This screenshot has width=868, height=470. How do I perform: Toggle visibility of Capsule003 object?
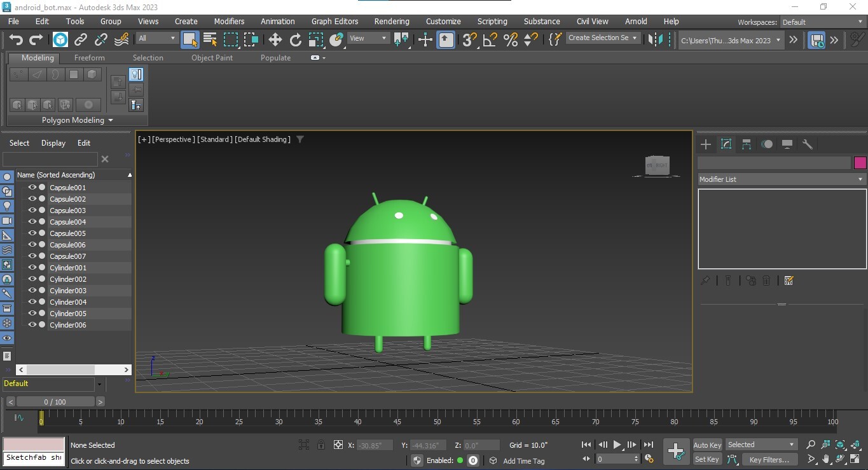[31, 210]
